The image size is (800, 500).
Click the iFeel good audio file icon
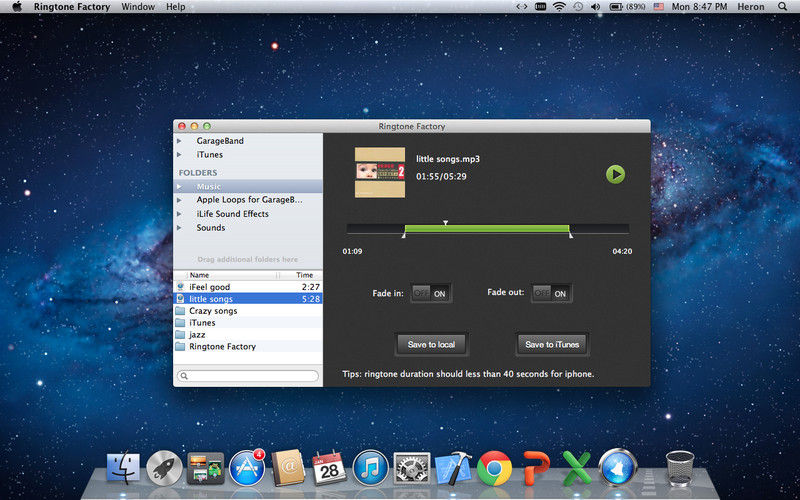coord(180,287)
